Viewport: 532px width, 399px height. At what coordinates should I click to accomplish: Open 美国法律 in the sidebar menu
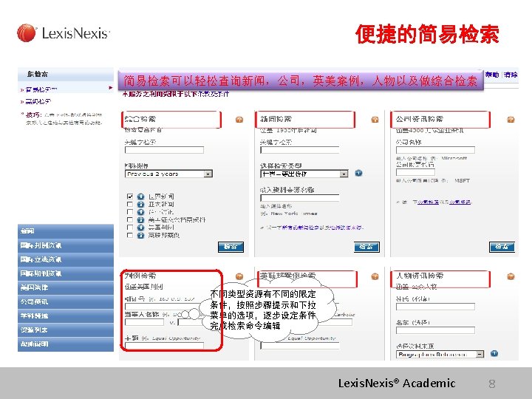coord(66,287)
